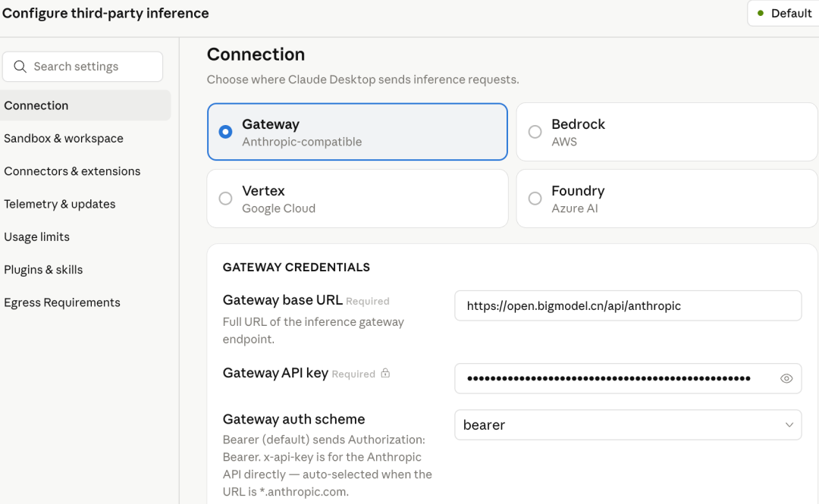
Task: Open Egress Requirements section
Action: (x=62, y=302)
